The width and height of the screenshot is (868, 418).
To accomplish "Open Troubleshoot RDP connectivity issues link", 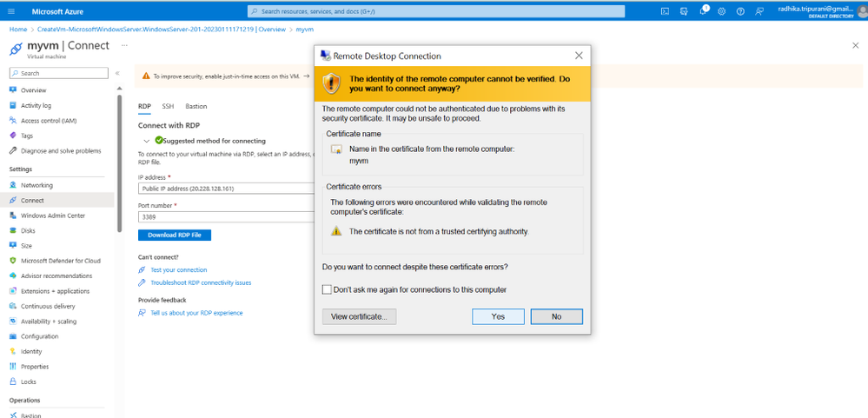I will click(x=201, y=282).
